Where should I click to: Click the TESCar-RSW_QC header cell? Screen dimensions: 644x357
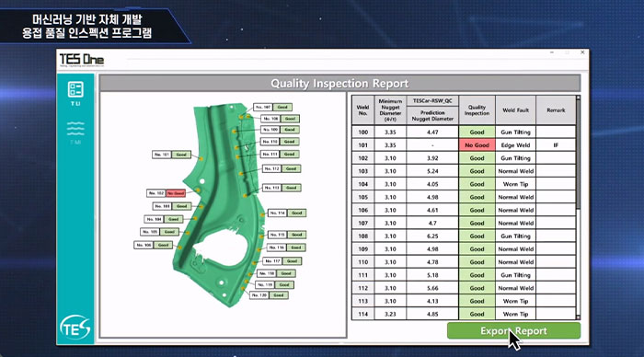pyautogui.click(x=432, y=100)
